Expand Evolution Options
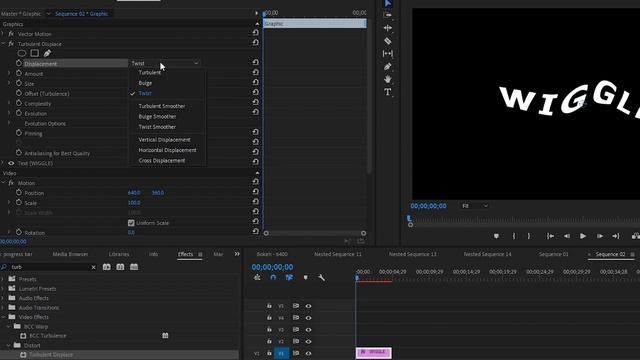The image size is (640, 360). (x=9, y=123)
